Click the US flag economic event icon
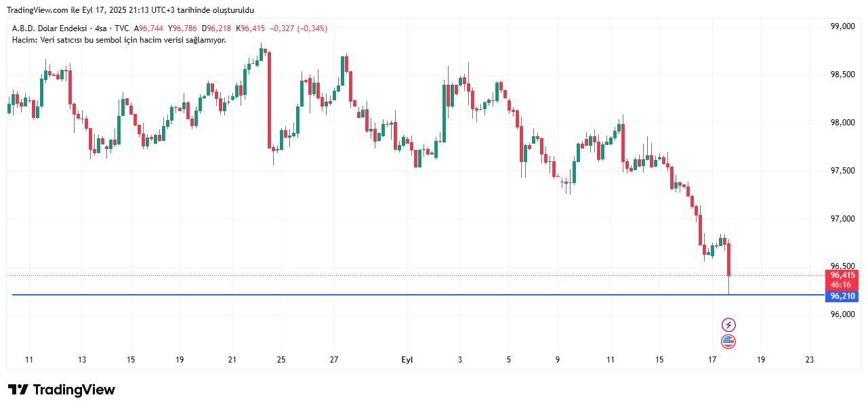This screenshot has width=868, height=410. (728, 342)
